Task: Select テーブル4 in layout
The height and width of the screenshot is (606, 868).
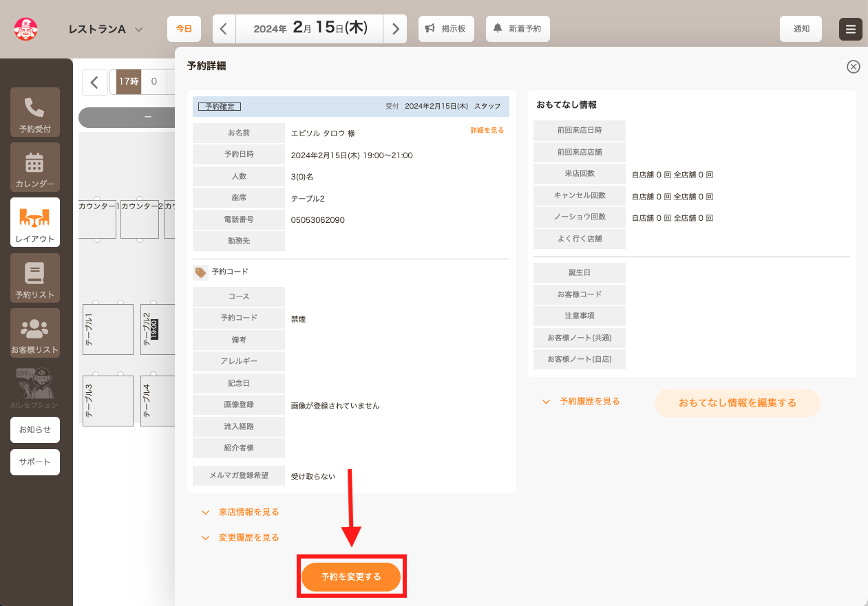Action: click(158, 401)
